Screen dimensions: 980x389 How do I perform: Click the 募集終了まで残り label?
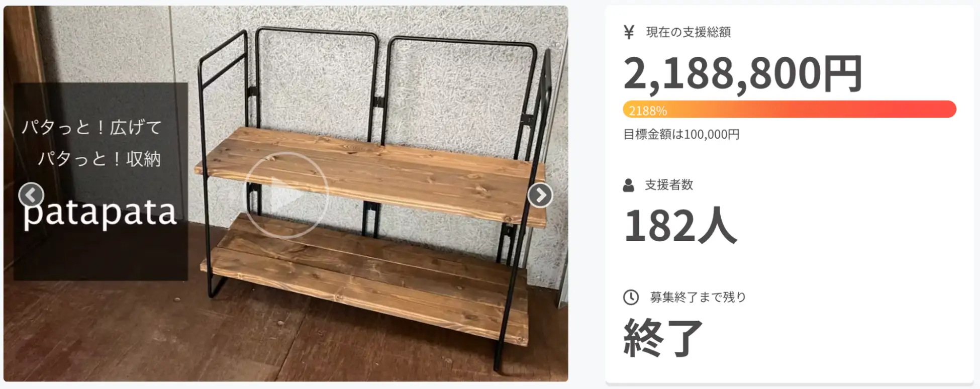coord(698,297)
